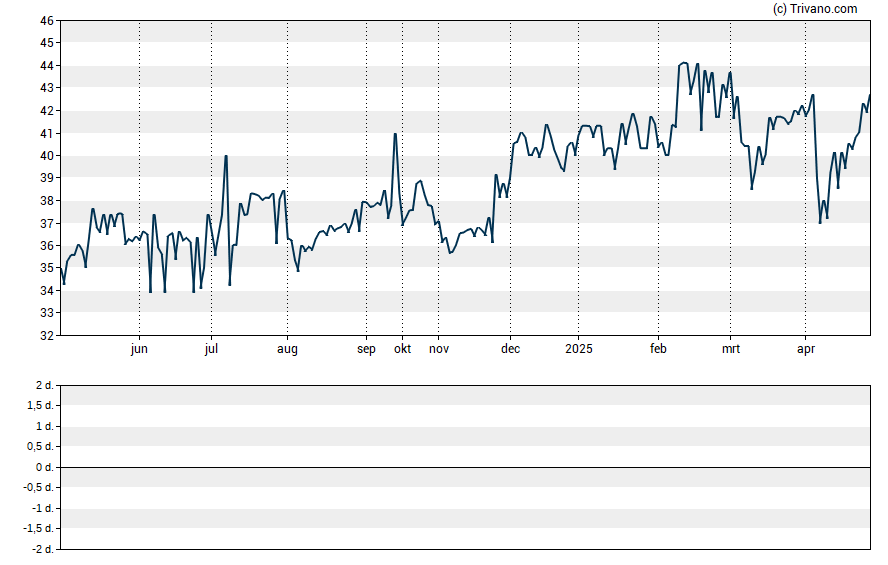Image resolution: width=888 pixels, height=565 pixels.
Task: Click the '32' price level label
Action: (47, 336)
